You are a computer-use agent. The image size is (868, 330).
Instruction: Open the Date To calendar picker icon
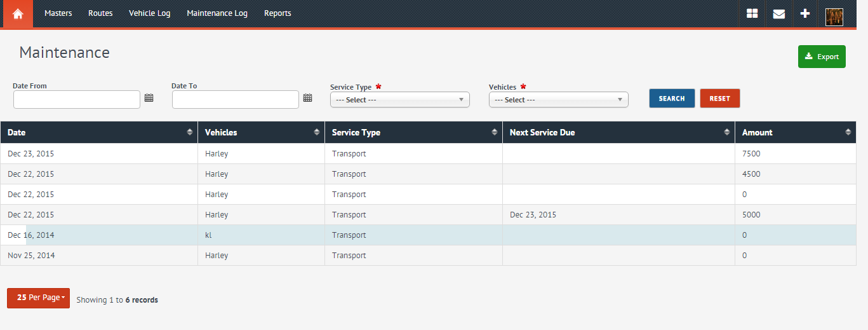[x=308, y=98]
